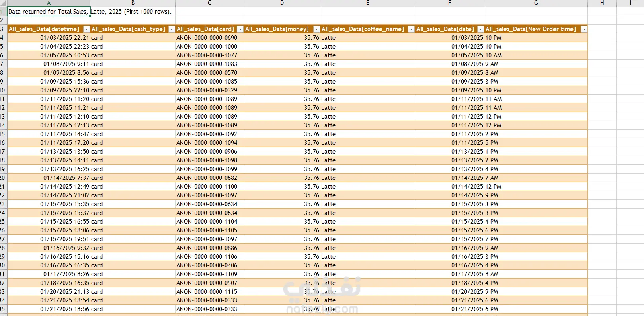Select row 10 header
The height and width of the screenshot is (316, 644).
(3, 90)
